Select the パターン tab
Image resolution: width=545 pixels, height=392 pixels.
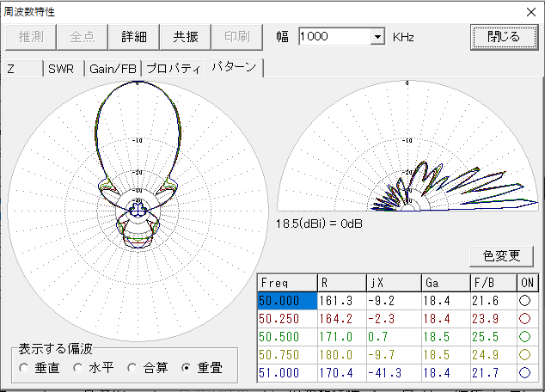point(234,68)
